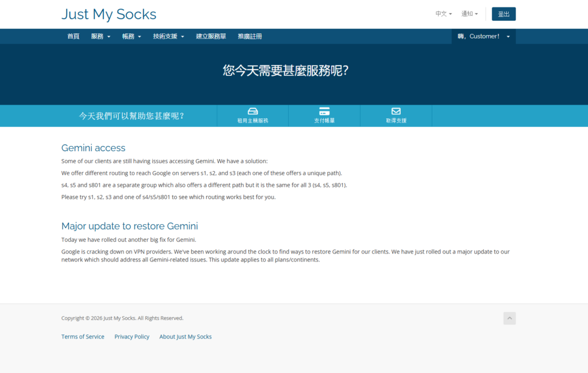Visit the Privacy Policy link
The width and height of the screenshot is (588, 373).
[x=131, y=337]
